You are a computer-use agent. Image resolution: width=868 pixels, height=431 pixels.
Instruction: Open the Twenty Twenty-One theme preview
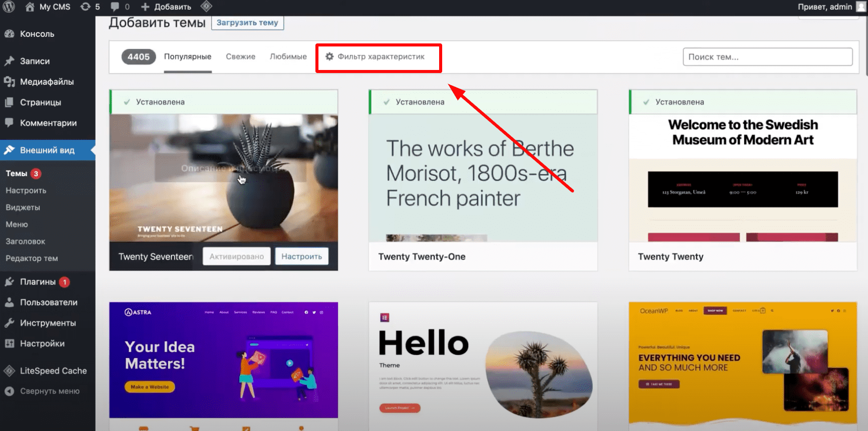tap(483, 178)
